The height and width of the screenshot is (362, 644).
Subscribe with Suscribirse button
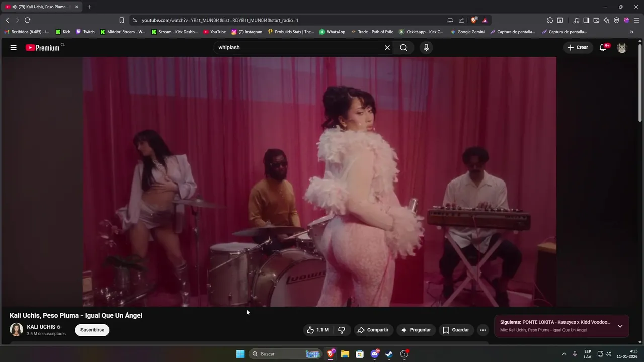coord(92,330)
